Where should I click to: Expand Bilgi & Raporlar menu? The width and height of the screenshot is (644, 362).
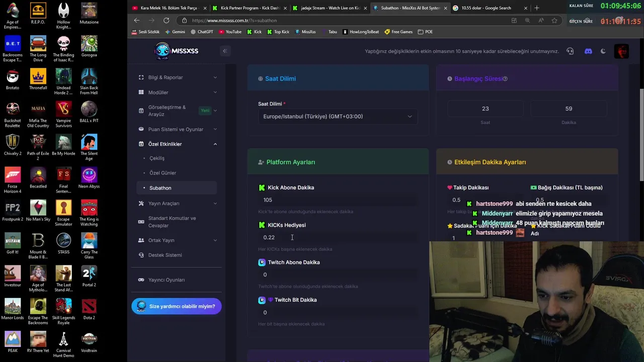pyautogui.click(x=177, y=77)
